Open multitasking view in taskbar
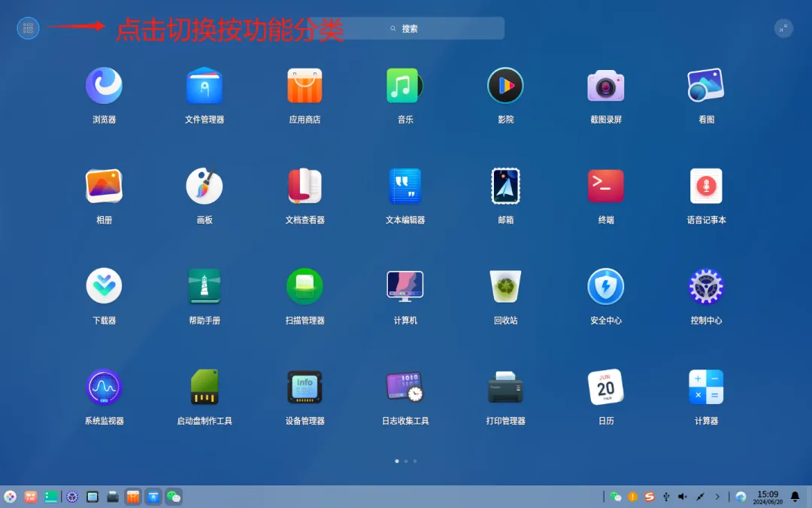Screen dimensions: 812x508 pos(31,497)
